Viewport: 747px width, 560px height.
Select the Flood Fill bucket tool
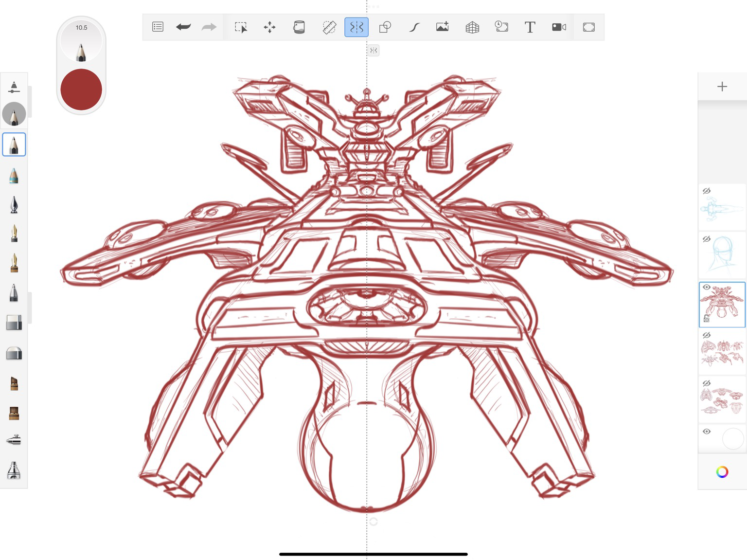(299, 27)
